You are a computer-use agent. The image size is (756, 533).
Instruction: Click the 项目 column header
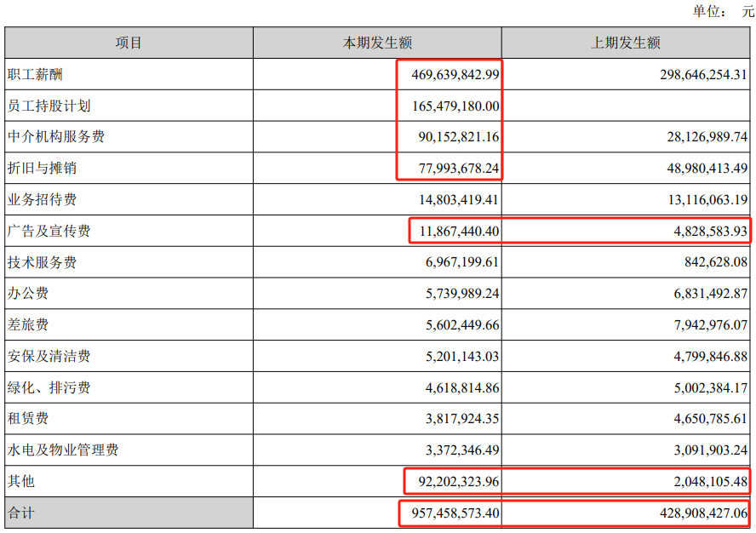pyautogui.click(x=129, y=43)
